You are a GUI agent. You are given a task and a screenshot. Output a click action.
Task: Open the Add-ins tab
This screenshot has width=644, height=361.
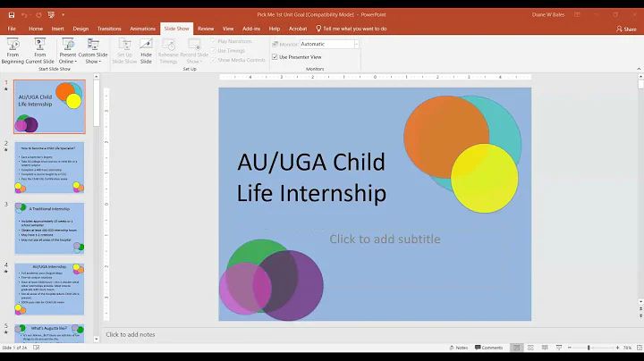point(251,29)
